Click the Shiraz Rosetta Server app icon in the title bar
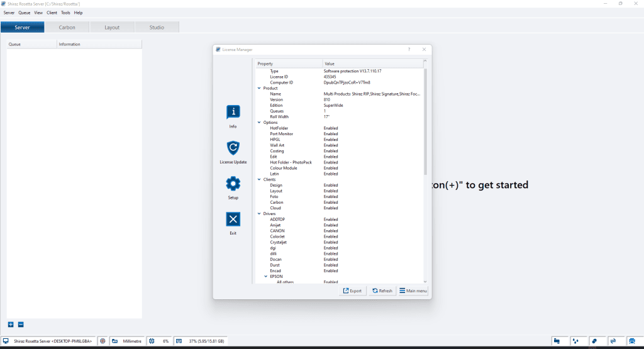 [3, 4]
